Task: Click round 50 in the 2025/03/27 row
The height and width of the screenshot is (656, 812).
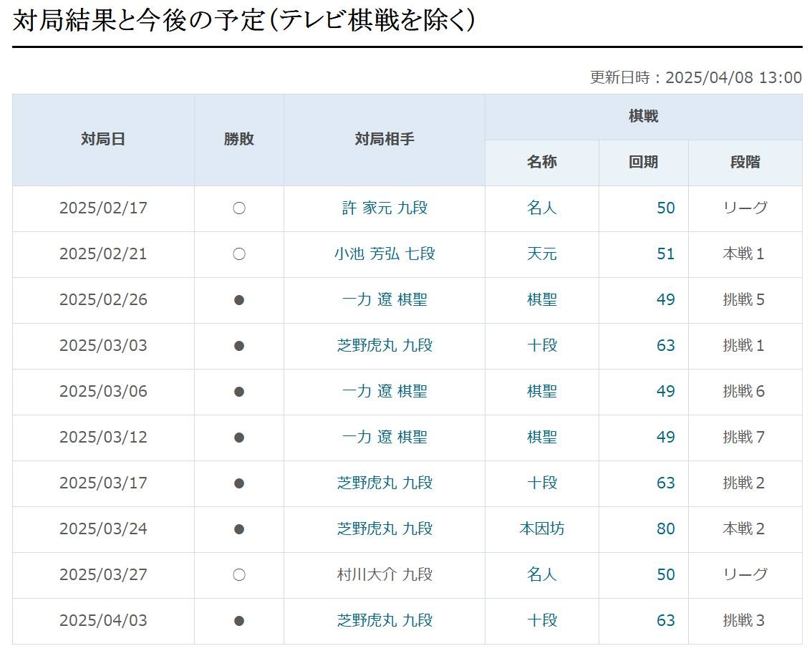Action: tap(665, 575)
